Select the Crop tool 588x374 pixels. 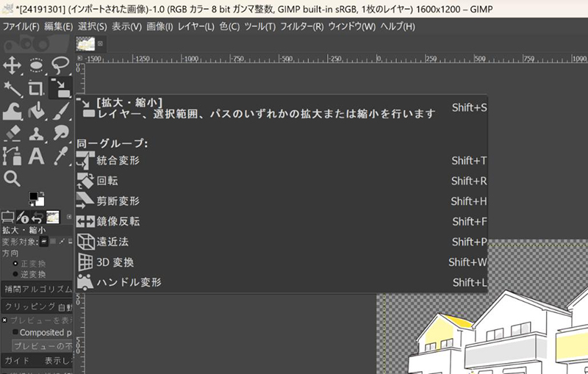click(x=36, y=88)
